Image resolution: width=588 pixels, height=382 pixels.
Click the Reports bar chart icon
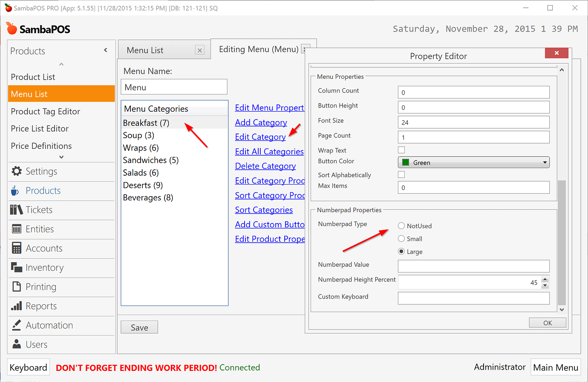point(17,306)
